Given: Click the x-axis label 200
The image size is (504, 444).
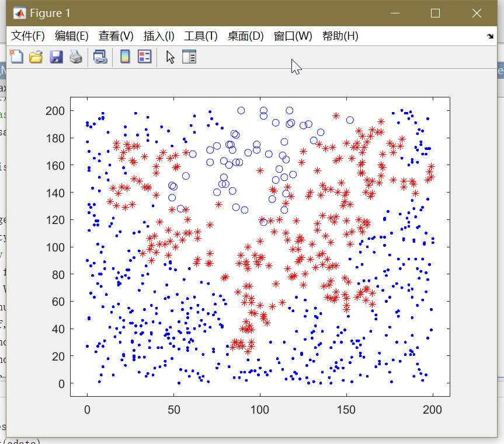Looking at the screenshot, I should tap(432, 410).
